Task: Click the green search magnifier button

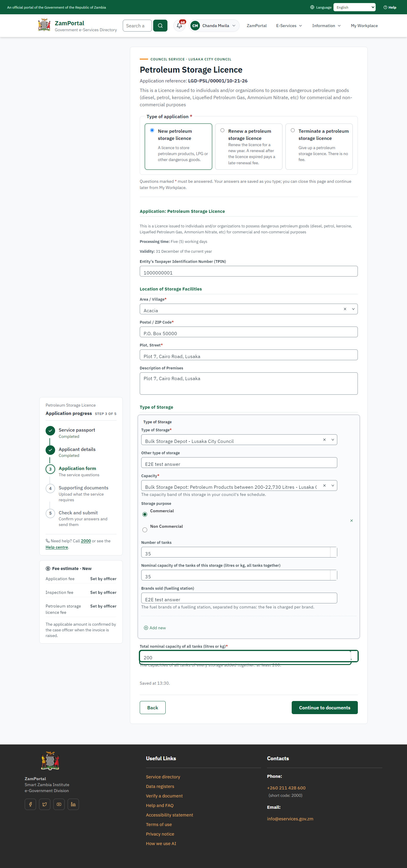Action: [160, 26]
